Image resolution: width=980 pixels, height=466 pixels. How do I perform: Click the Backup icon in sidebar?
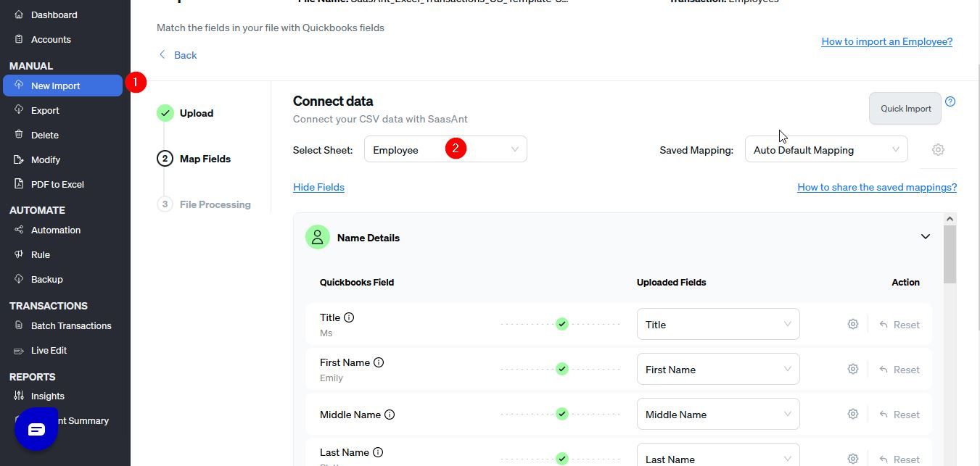tap(19, 279)
